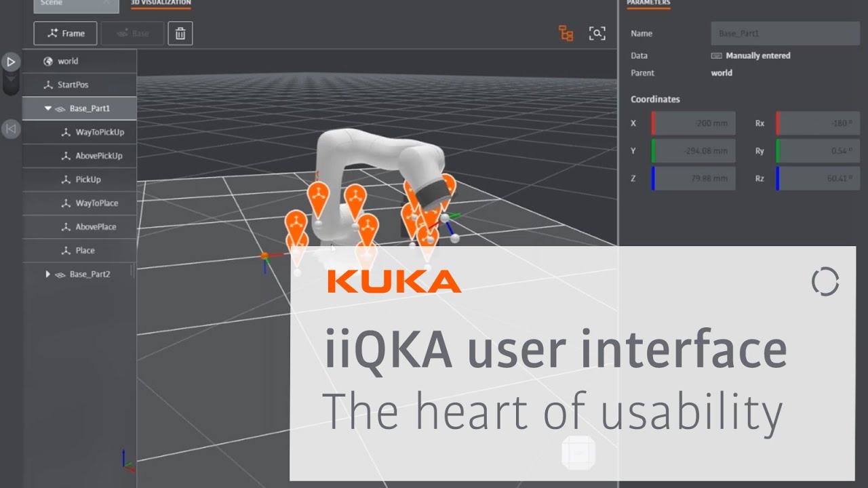The image size is (868, 488).
Task: Click the greyed-out Base button
Action: point(132,33)
